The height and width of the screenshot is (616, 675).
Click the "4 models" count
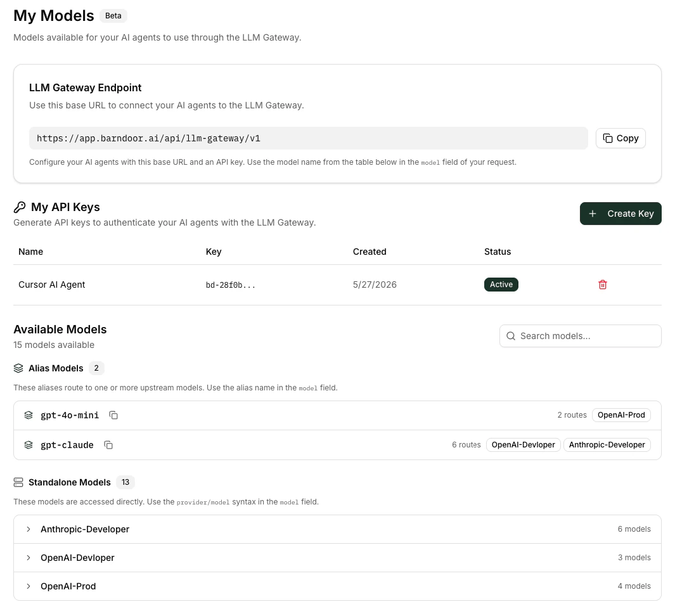pos(634,586)
